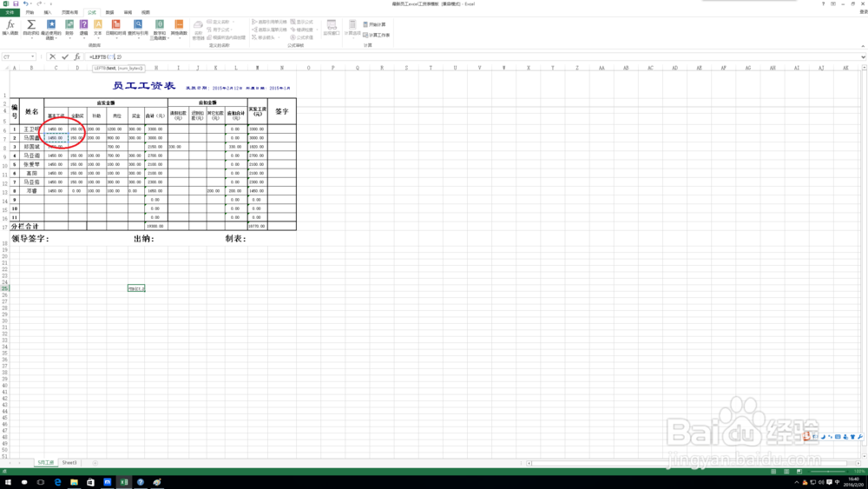Image resolution: width=868 pixels, height=489 pixels.
Task: Click the Excel taskbar icon
Action: click(124, 482)
